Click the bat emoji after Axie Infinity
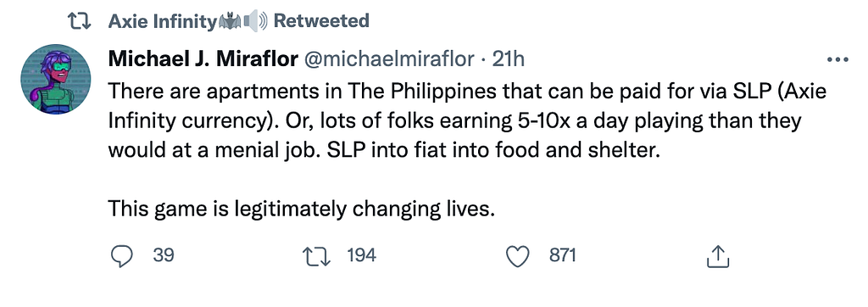The width and height of the screenshot is (868, 307). [230, 21]
